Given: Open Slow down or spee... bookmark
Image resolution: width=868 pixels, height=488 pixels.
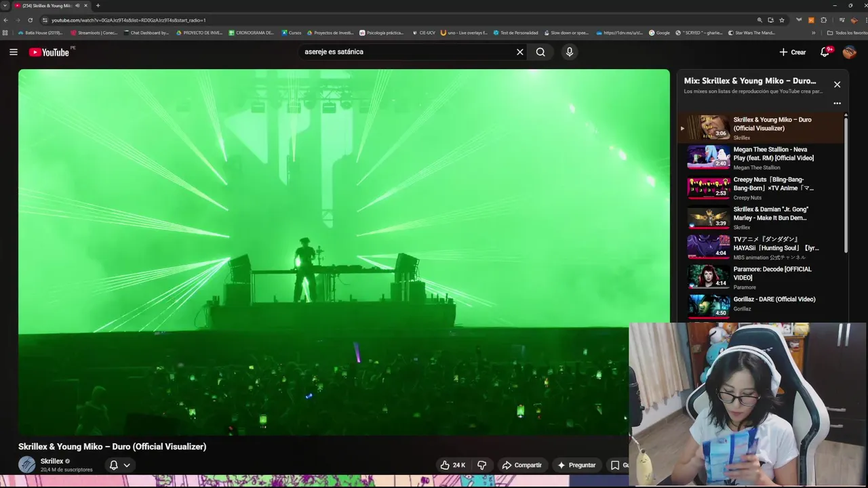Looking at the screenshot, I should pos(567,33).
